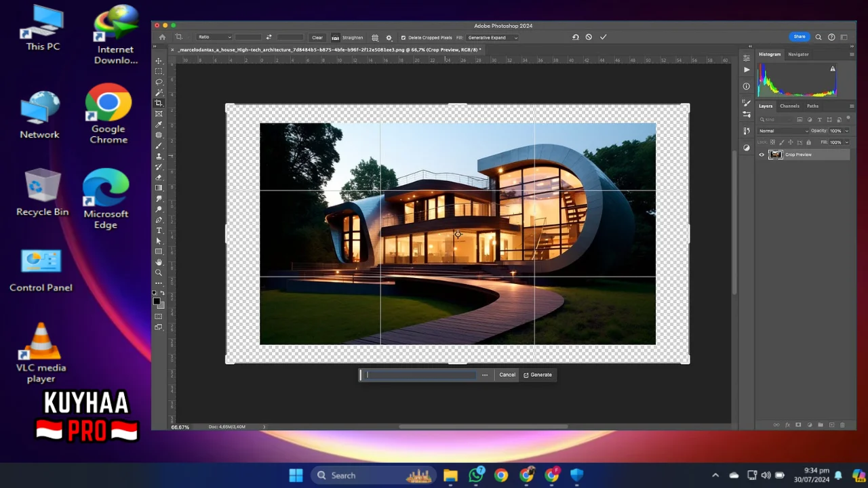Toggle type layer filter in Layers
Screen dimensions: 868x488
click(x=819, y=119)
